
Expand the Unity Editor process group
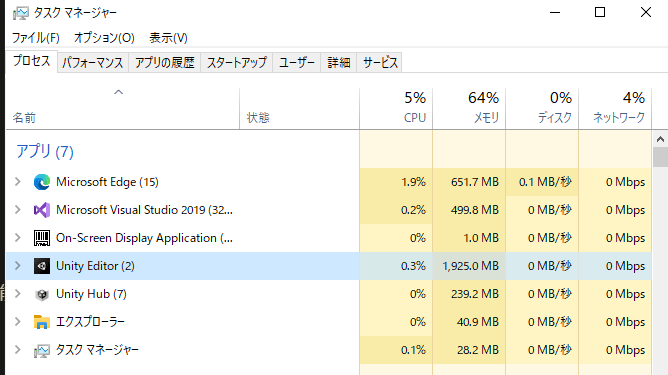(x=17, y=266)
